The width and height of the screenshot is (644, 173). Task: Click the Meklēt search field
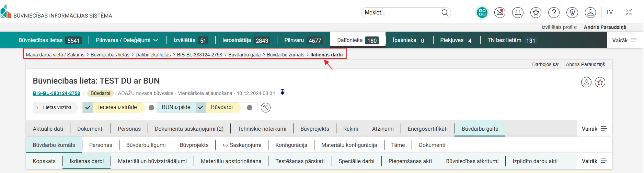click(402, 13)
